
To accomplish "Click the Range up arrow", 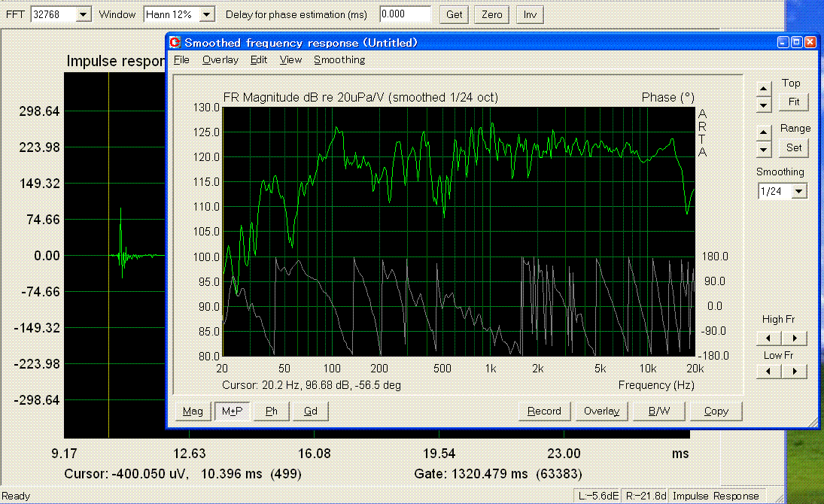I will (764, 132).
